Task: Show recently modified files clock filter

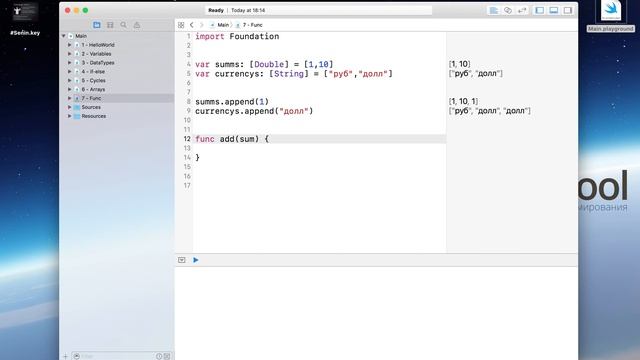Action: (159, 356)
